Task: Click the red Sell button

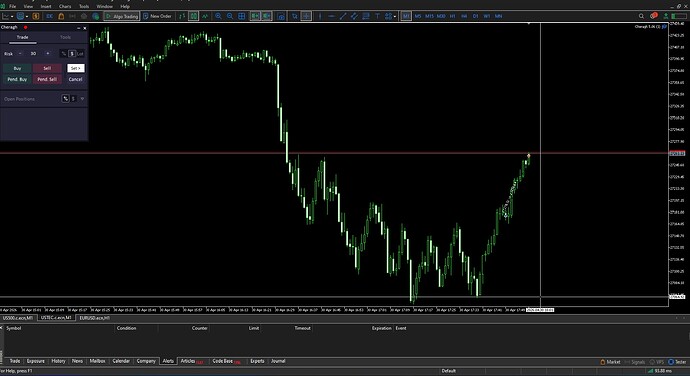Action: pyautogui.click(x=47, y=68)
